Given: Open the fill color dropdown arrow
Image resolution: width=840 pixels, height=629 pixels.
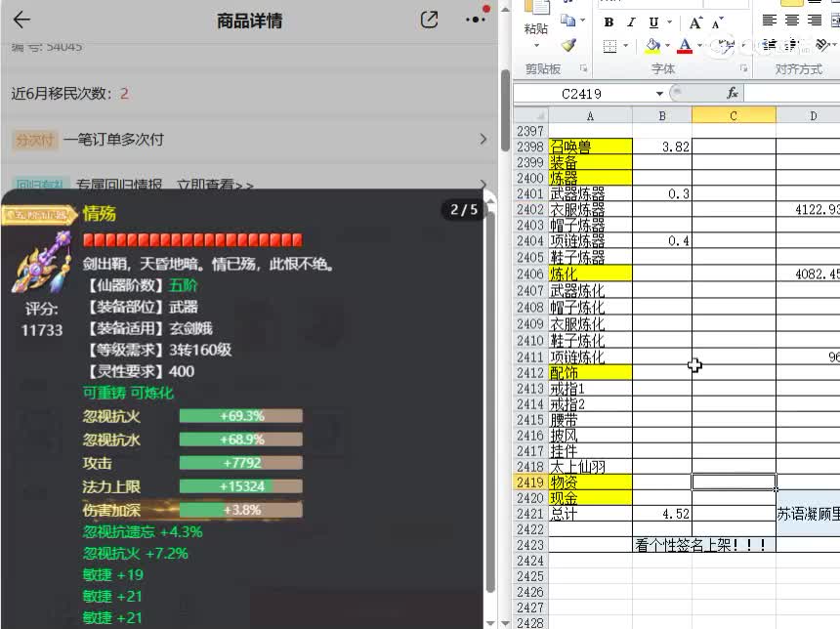Looking at the screenshot, I should click(x=666, y=45).
